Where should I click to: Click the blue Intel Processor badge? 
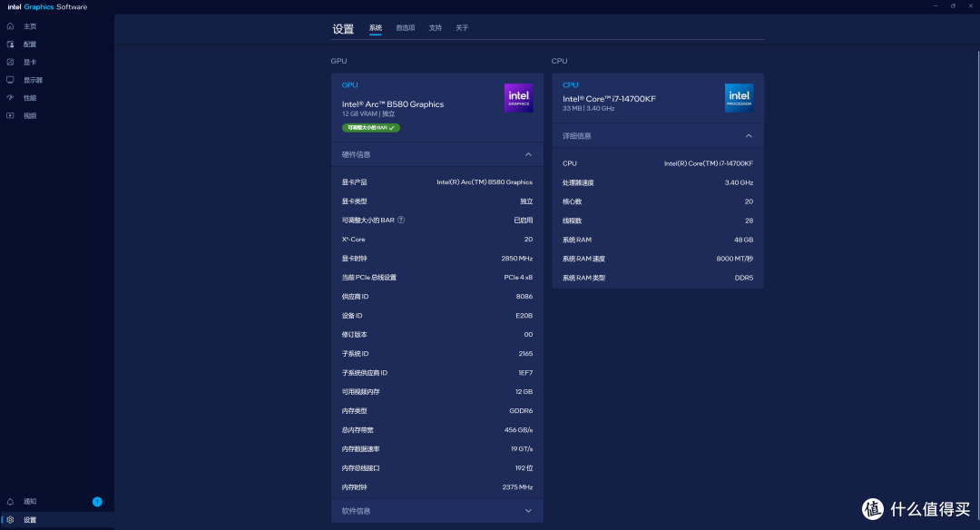(x=739, y=98)
